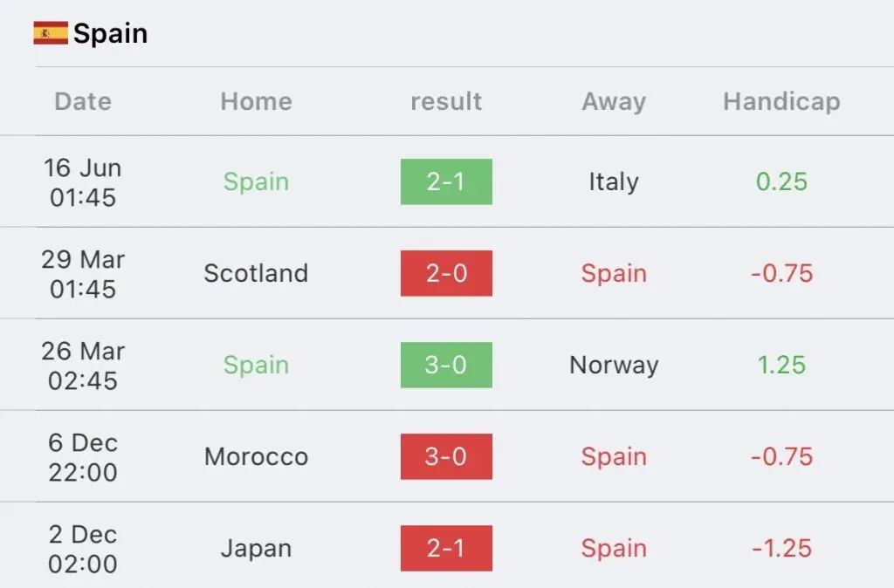Image resolution: width=894 pixels, height=588 pixels.
Task: Click the Japan home team name
Action: pyautogui.click(x=257, y=549)
